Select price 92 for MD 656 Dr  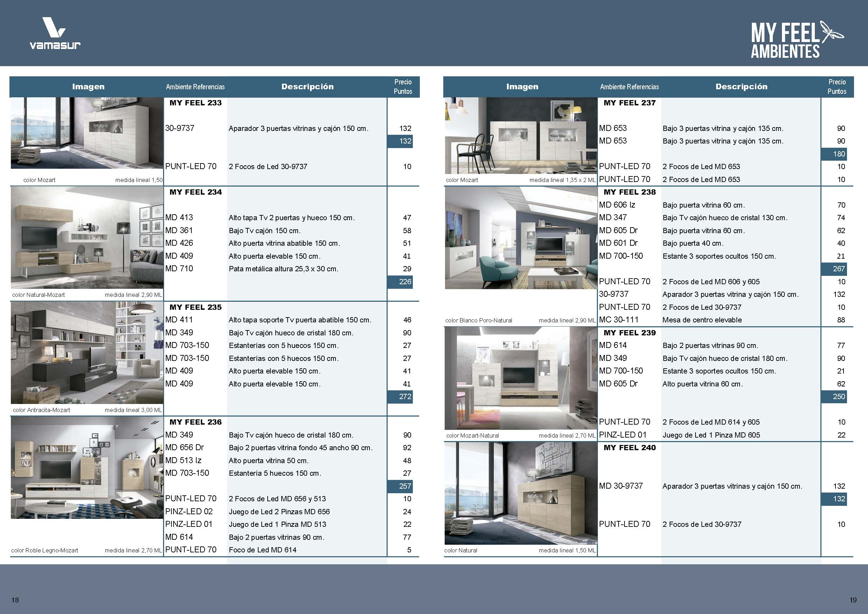click(407, 448)
